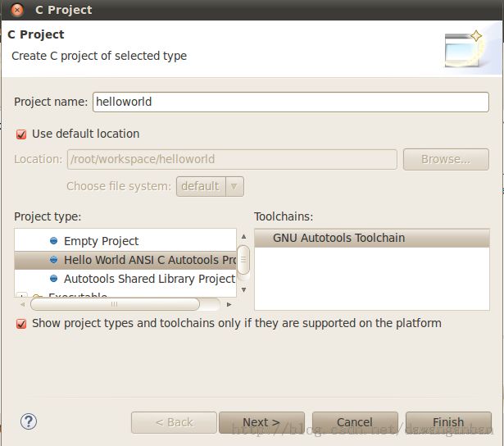
Task: Toggle Use default location checkbox
Action: [21, 134]
